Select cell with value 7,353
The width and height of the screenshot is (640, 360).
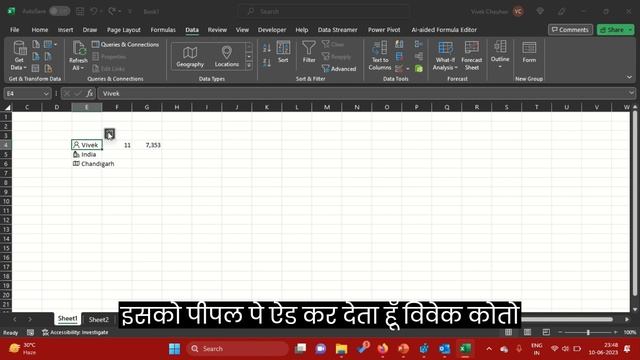tap(147, 145)
